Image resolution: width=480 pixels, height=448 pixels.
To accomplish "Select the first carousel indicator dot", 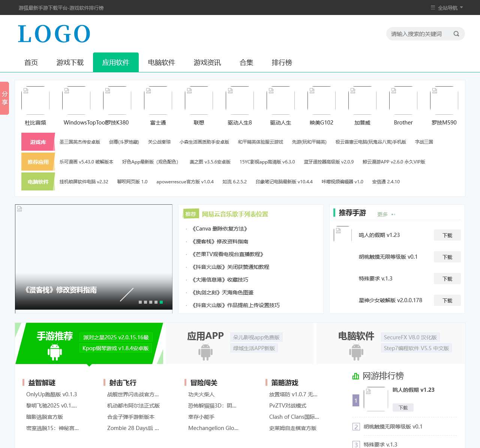I will [x=140, y=302].
